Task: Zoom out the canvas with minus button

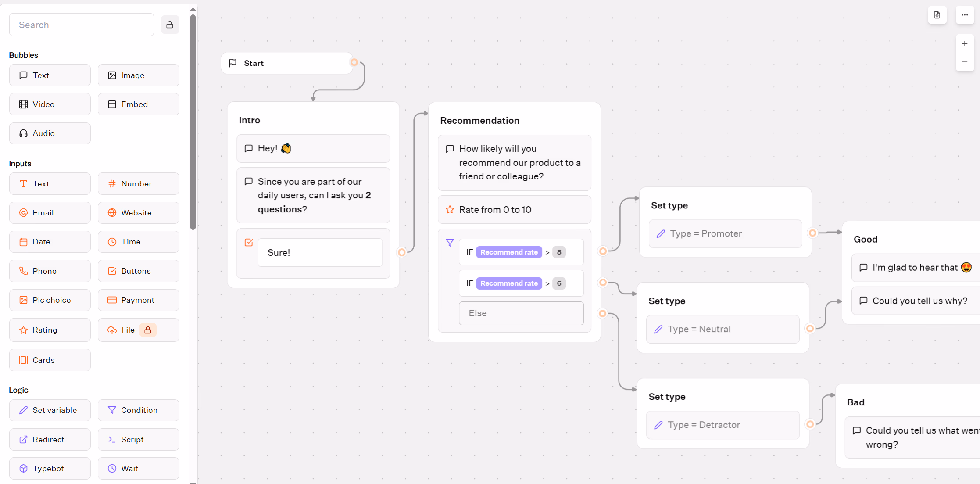Action: tap(965, 62)
